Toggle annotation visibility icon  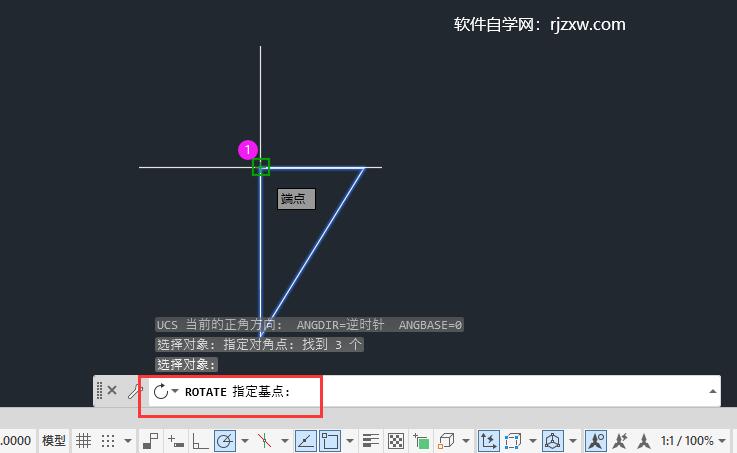click(596, 441)
